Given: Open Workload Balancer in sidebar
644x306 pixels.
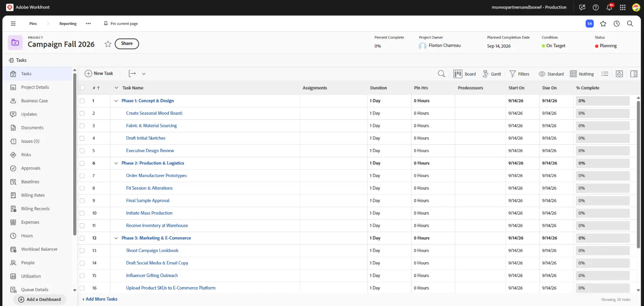Looking at the screenshot, I should (39, 249).
